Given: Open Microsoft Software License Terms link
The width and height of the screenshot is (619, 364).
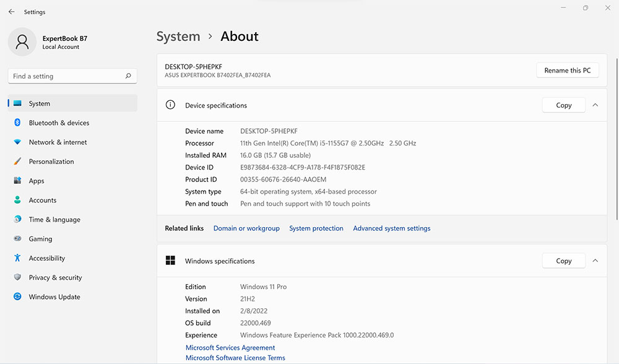Looking at the screenshot, I should (235, 358).
